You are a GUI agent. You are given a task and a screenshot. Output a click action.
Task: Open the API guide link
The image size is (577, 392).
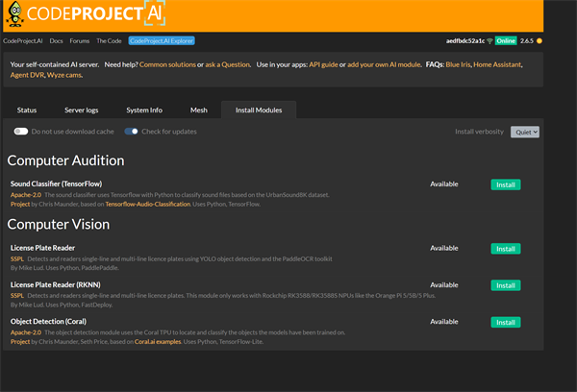[323, 64]
